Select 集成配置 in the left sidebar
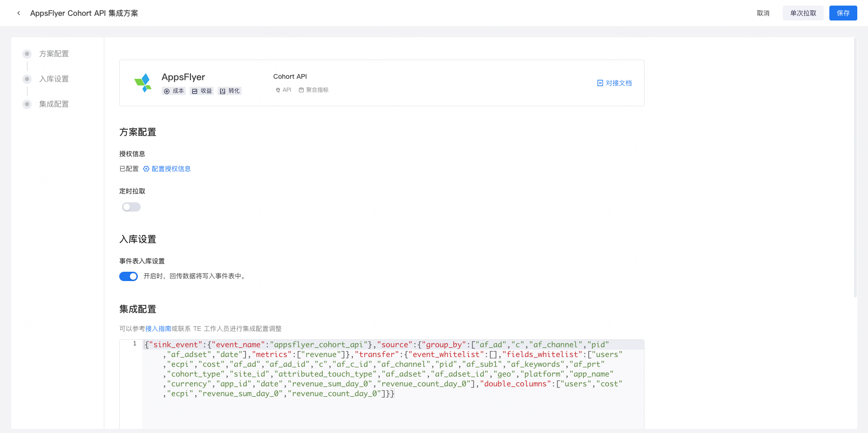 (x=54, y=104)
